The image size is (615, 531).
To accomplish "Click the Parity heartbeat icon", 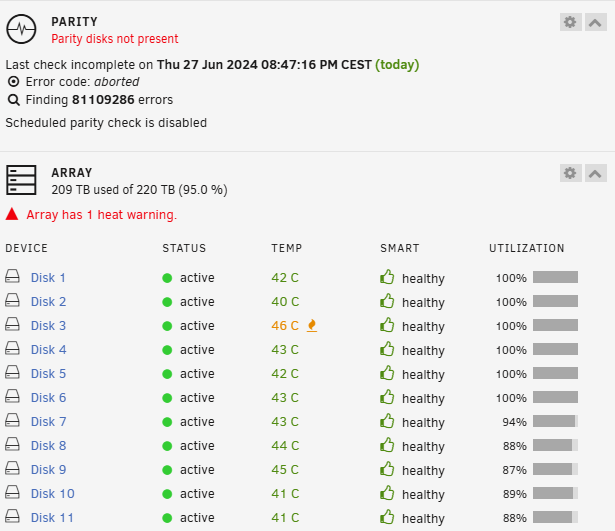I will (x=21, y=29).
